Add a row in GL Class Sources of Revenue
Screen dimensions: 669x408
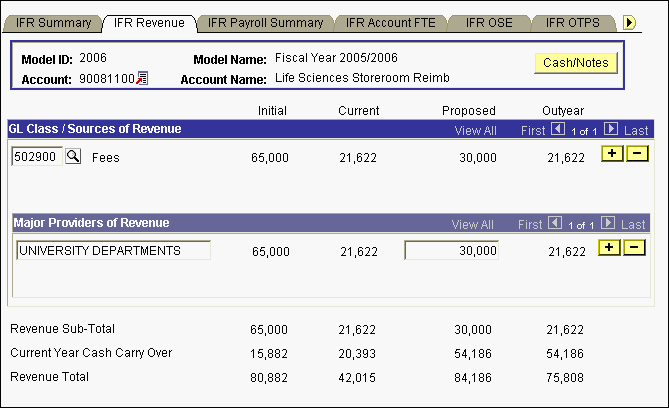click(609, 153)
